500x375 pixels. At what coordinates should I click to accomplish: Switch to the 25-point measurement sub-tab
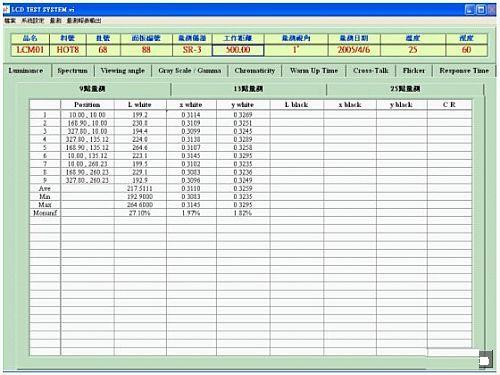(405, 89)
